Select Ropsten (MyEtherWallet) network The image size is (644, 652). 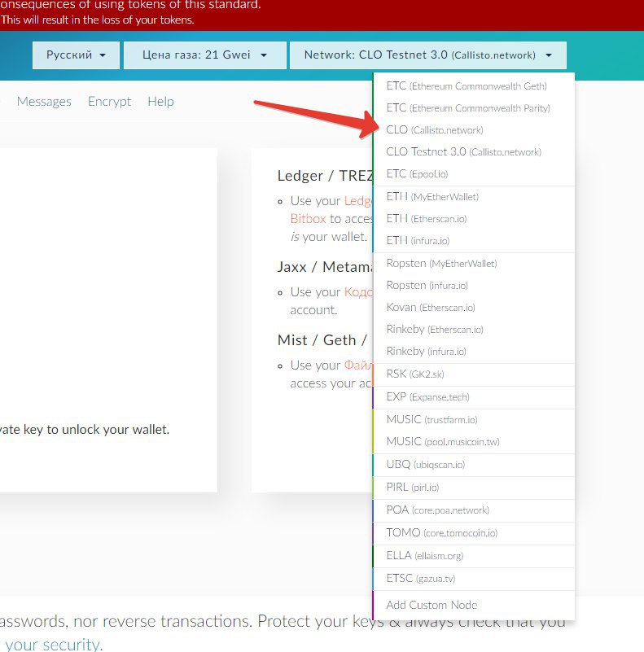point(474,264)
